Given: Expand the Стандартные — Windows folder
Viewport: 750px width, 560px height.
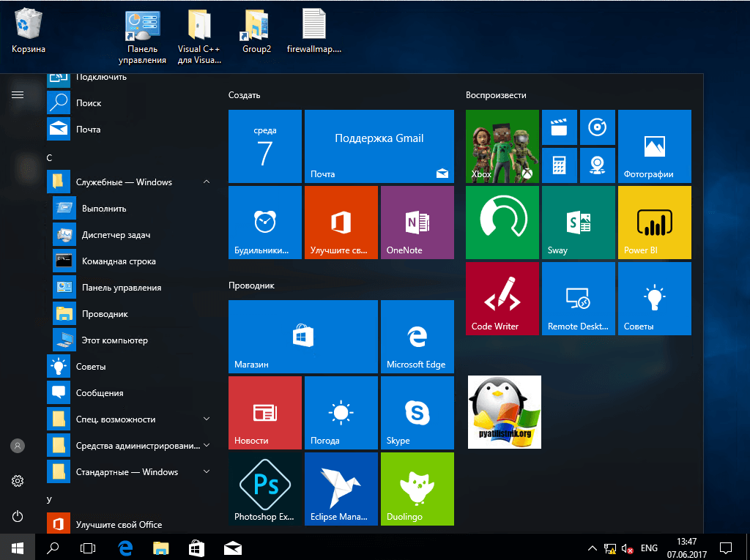Looking at the screenshot, I should pyautogui.click(x=130, y=471).
